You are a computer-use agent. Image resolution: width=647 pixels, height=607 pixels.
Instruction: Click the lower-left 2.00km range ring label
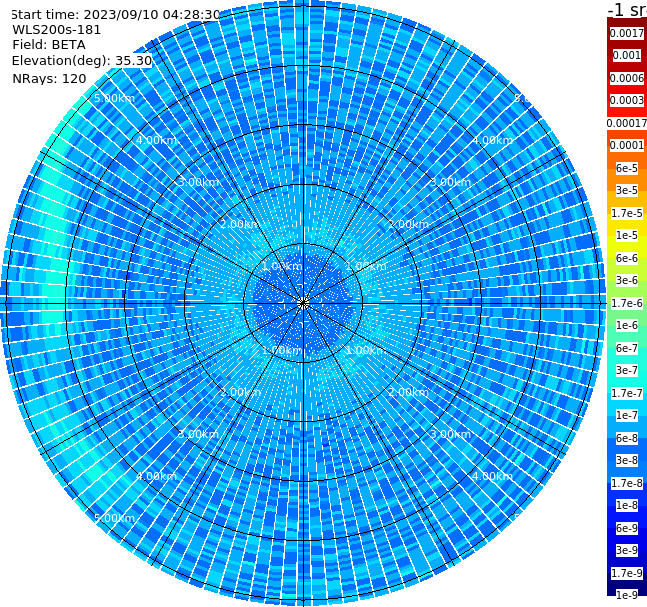pyautogui.click(x=240, y=392)
